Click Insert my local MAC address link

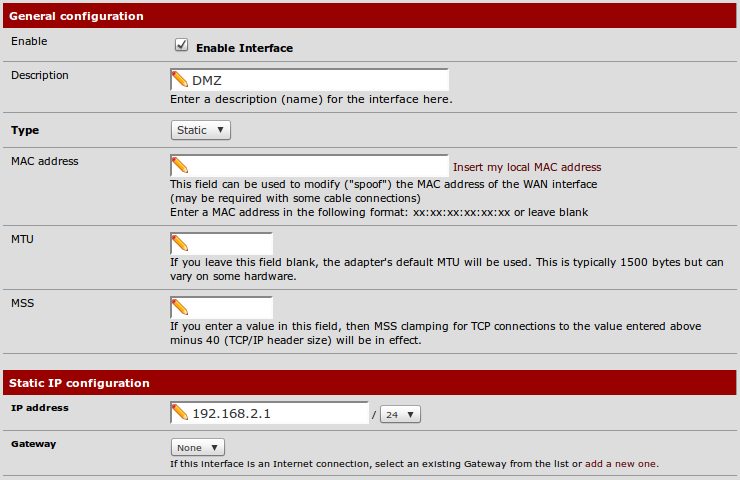click(x=527, y=167)
